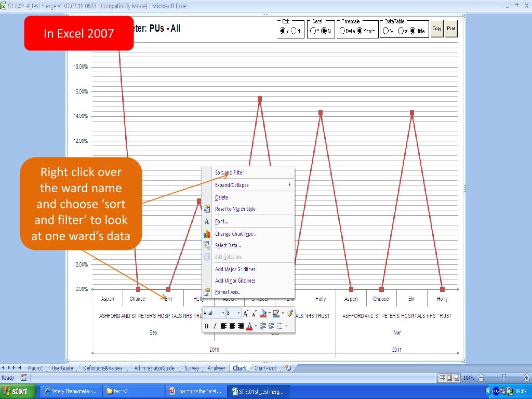Open the Expand/Collapse submenu
Screen dimensions: 532x399
(x=248, y=185)
